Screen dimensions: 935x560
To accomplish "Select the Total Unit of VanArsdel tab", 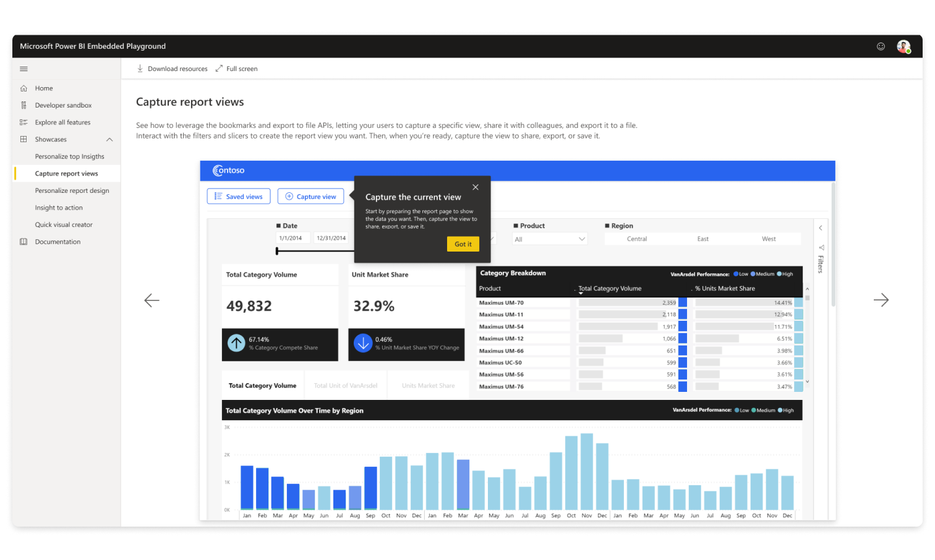I will [346, 386].
